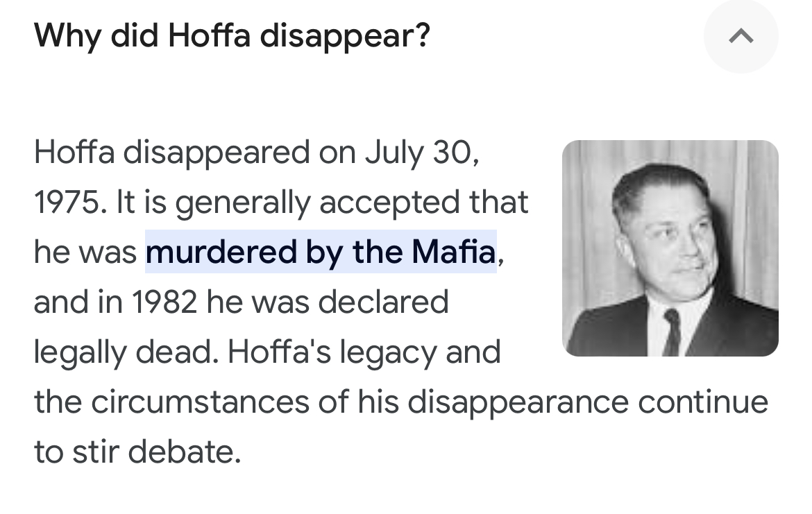Click the closing words "to stir debate."
This screenshot has width=812, height=514.
tap(137, 452)
